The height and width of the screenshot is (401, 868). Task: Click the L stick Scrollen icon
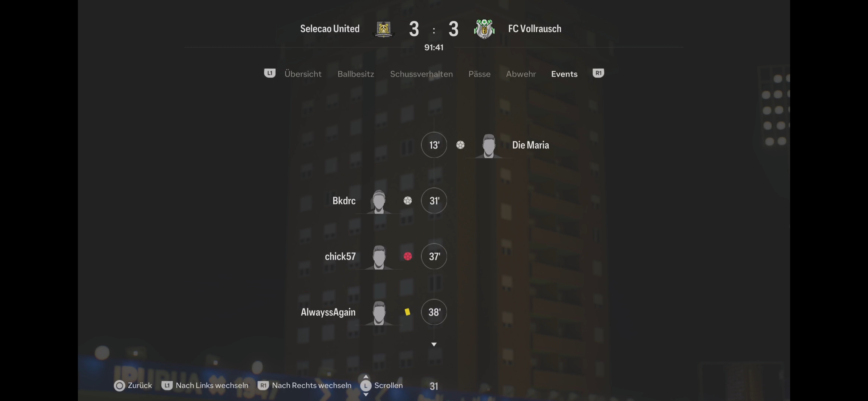click(366, 386)
